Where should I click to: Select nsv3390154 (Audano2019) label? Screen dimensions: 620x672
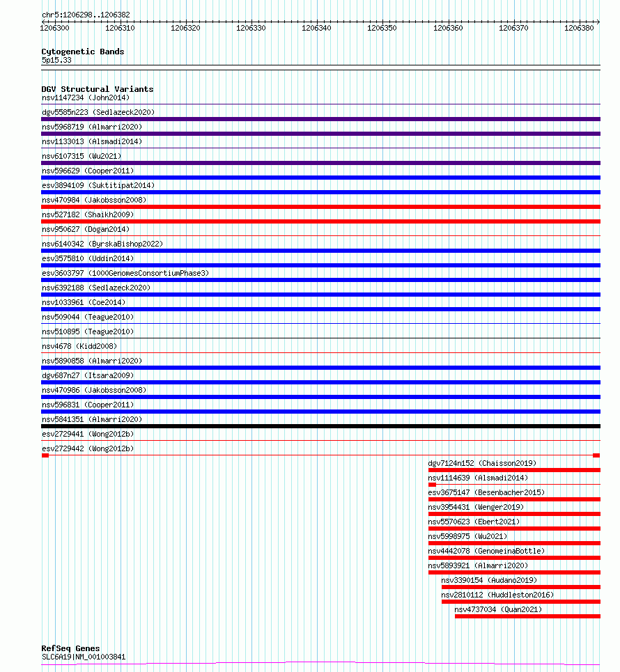coord(489,580)
